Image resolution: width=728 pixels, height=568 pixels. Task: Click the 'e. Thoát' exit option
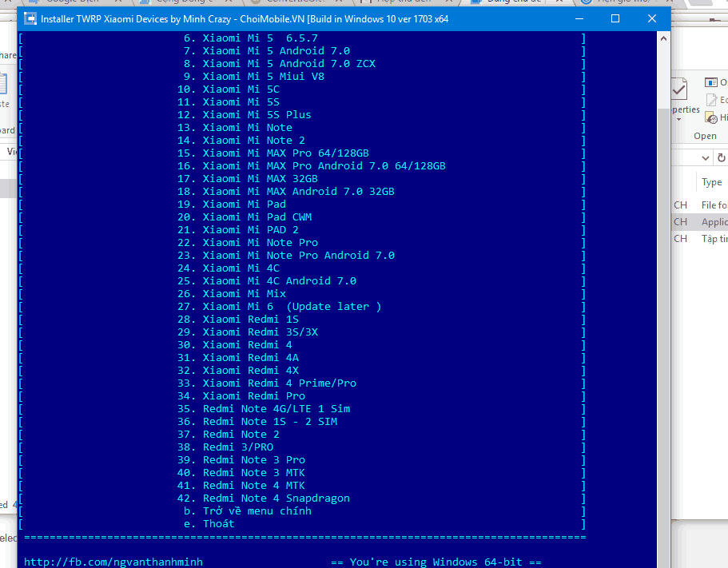click(x=209, y=524)
